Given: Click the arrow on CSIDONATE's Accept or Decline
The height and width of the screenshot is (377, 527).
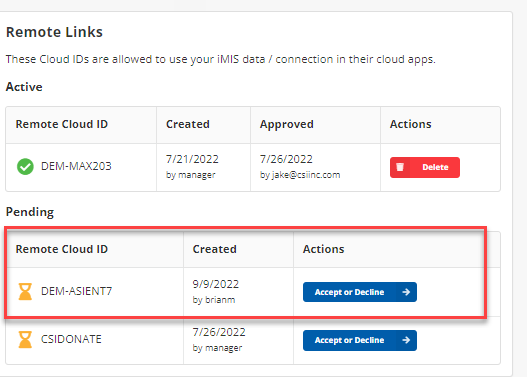Looking at the screenshot, I should [x=406, y=340].
